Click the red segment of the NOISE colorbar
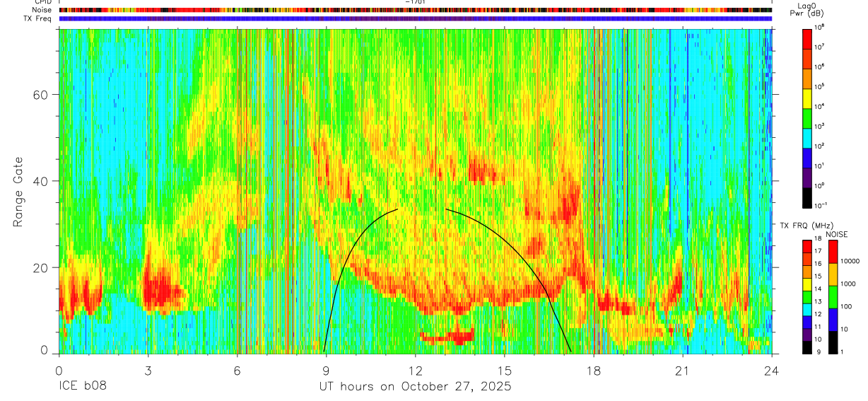This screenshot has width=868, height=401. point(833,252)
